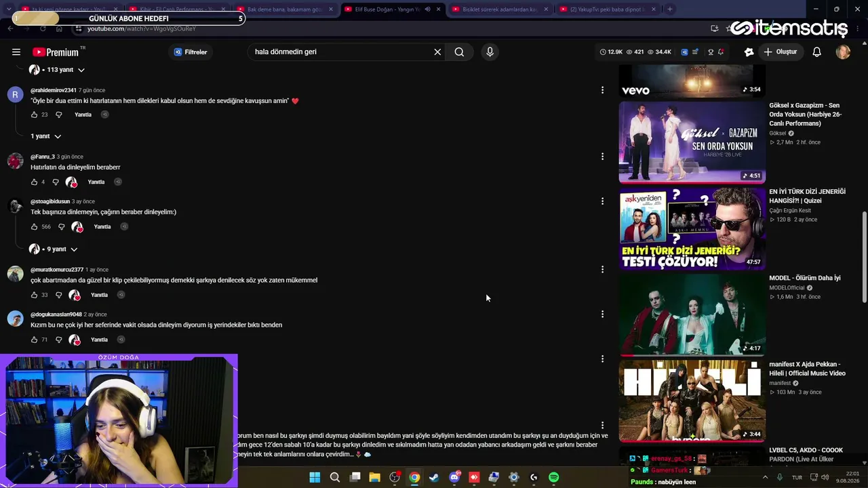Screen dimensions: 868x488
Task: Open Göksel x Gazapizm Sen Orda Yoksun thumbnail
Action: (692, 142)
